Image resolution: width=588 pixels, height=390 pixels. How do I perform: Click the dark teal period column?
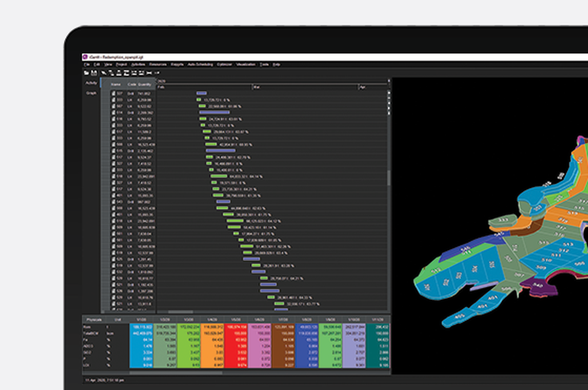point(377,346)
